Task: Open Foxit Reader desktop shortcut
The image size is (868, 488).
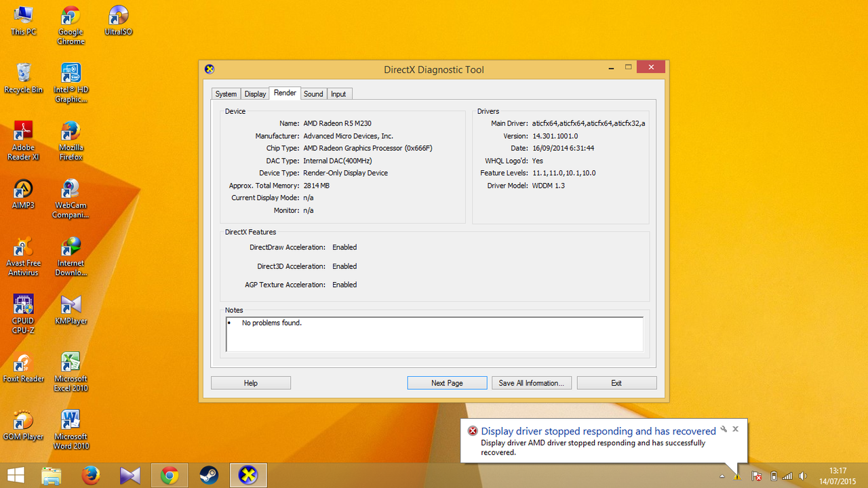Action: pyautogui.click(x=23, y=368)
